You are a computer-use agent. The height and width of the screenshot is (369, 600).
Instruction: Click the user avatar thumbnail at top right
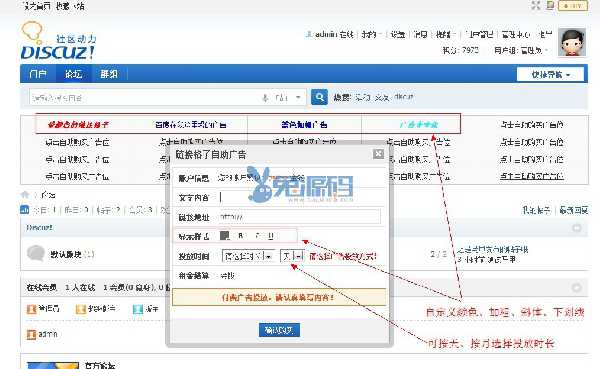click(x=572, y=42)
